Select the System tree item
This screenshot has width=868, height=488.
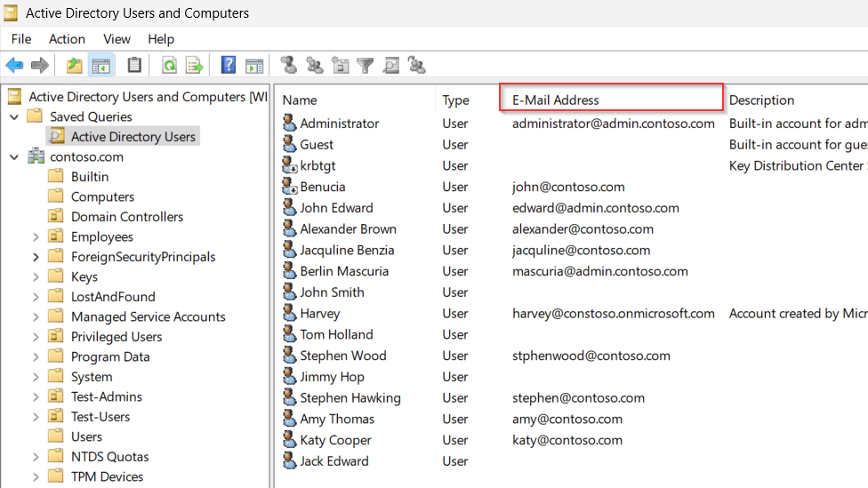[92, 377]
